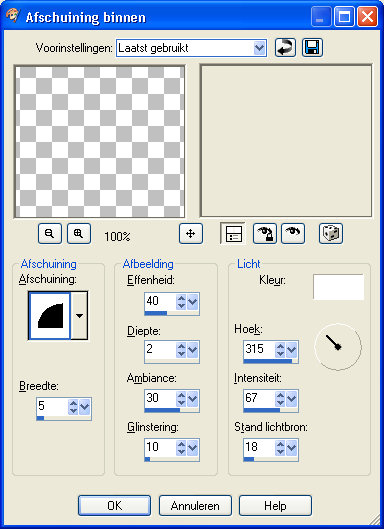Expand the Effenheid slider dropdown arrow

point(193,302)
